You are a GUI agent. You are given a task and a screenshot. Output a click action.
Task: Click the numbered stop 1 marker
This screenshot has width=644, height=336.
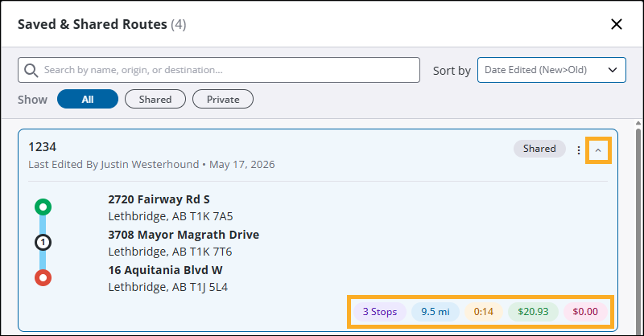coord(43,243)
